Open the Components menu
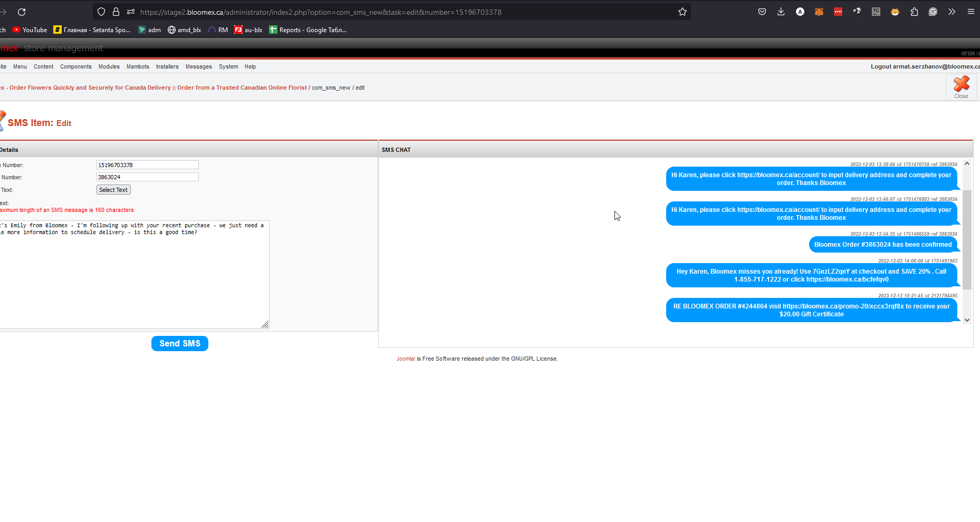This screenshot has height=522, width=980. coord(76,66)
